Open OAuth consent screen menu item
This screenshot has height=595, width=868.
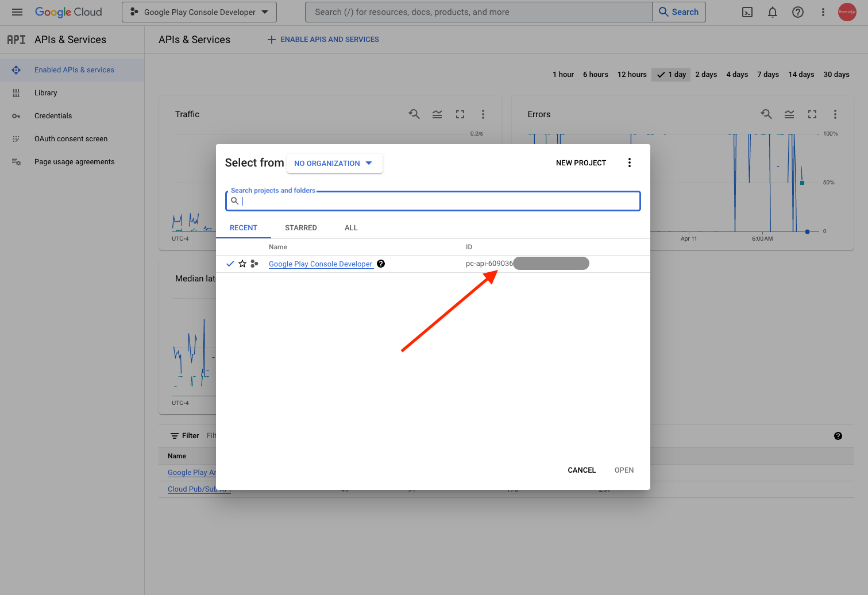[x=71, y=139]
